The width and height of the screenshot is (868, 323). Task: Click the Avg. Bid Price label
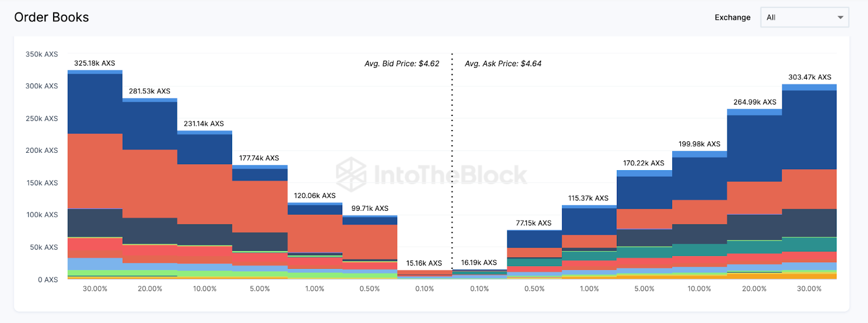pos(402,64)
